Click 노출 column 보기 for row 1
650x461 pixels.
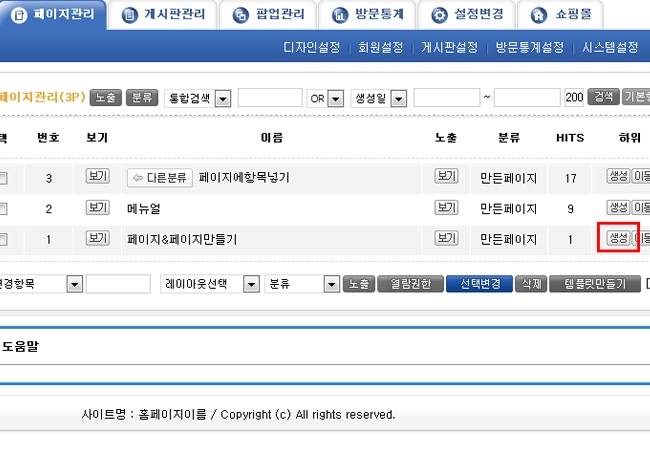[446, 238]
